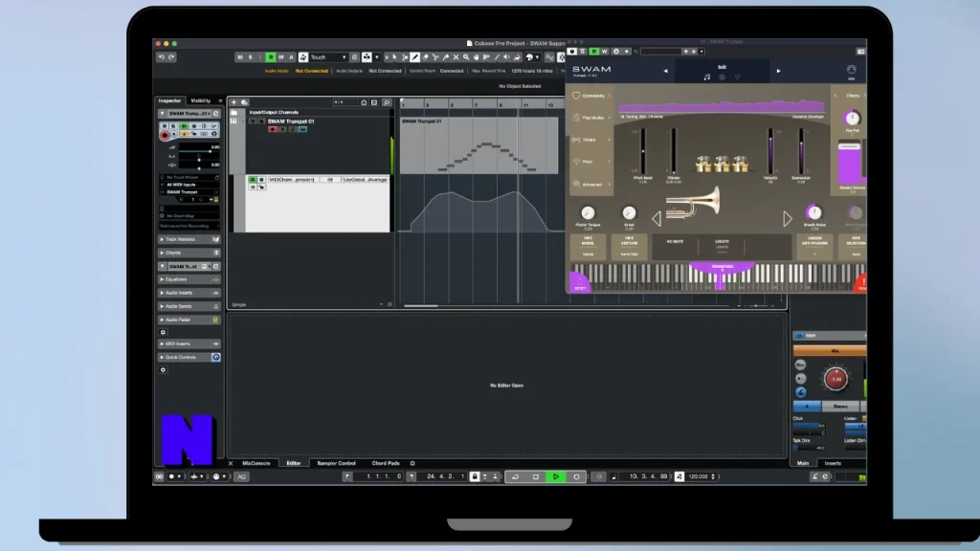
Task: Toggle global Read automation R button
Action: [x=271, y=56]
